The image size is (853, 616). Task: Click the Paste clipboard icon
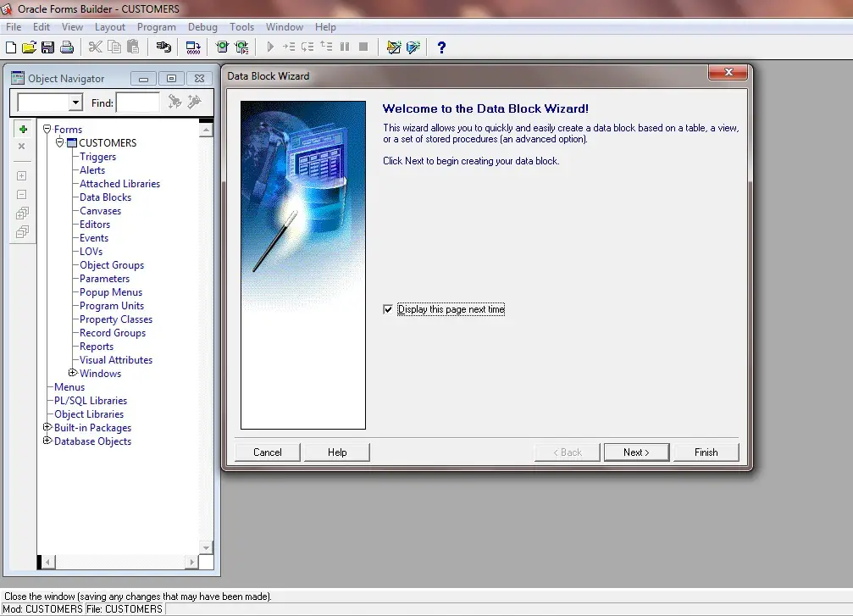133,47
